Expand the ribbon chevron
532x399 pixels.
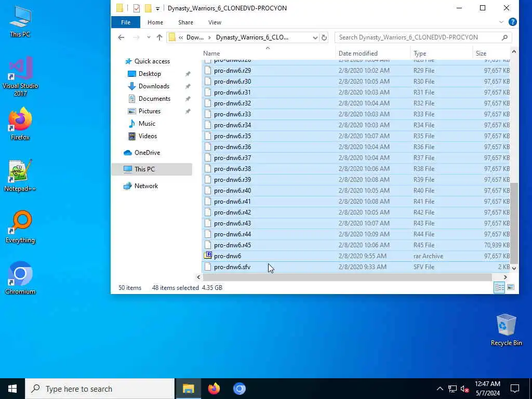pos(501,22)
